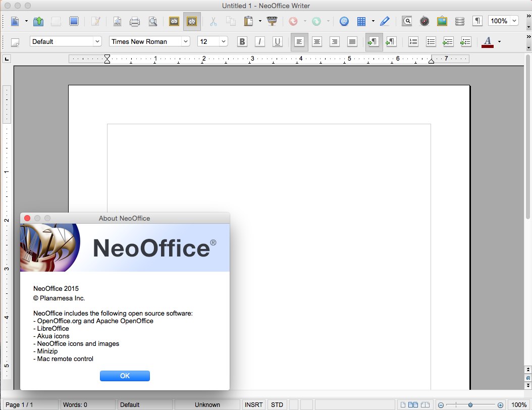Click the Decrease Indent icon

click(x=448, y=42)
